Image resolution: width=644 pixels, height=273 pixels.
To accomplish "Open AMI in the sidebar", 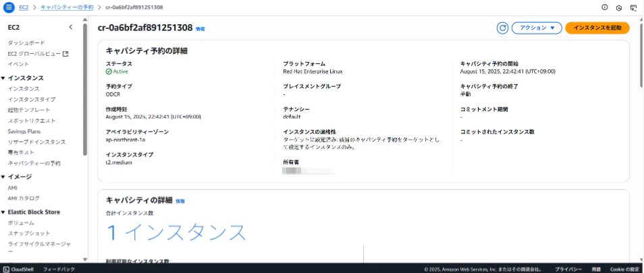I will tap(12, 187).
